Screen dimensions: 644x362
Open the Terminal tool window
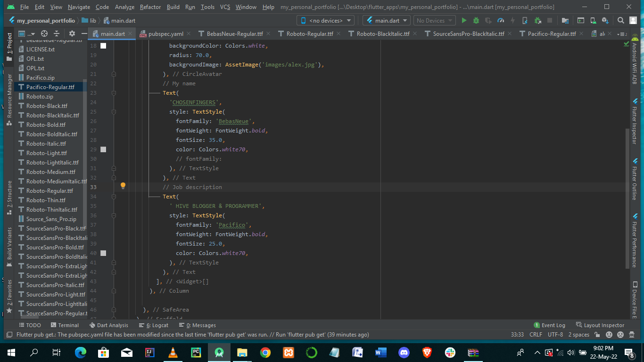(64, 325)
